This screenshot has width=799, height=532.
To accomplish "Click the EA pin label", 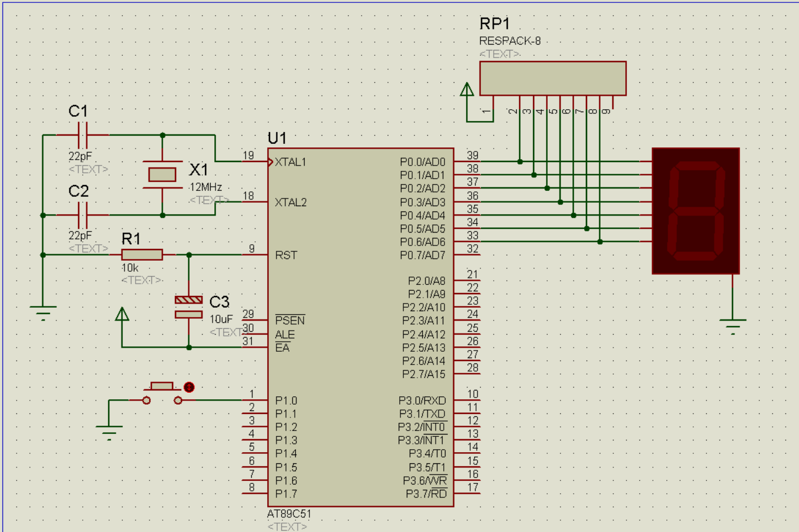I will point(282,348).
